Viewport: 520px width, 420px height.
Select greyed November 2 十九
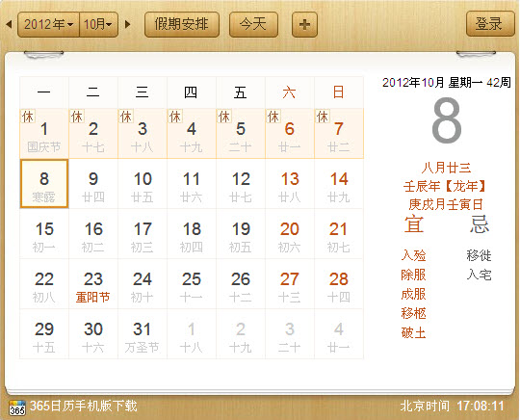pos(241,334)
